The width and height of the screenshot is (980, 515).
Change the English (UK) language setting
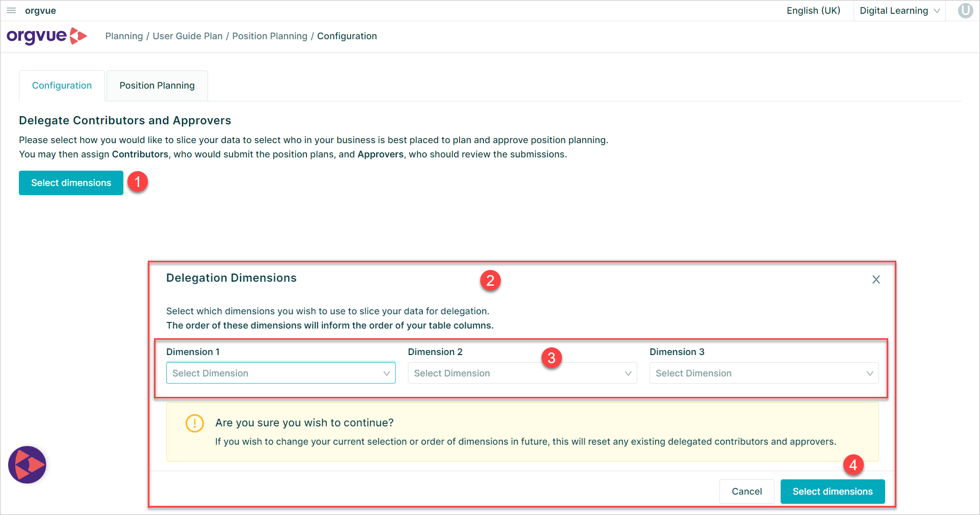[x=813, y=10]
